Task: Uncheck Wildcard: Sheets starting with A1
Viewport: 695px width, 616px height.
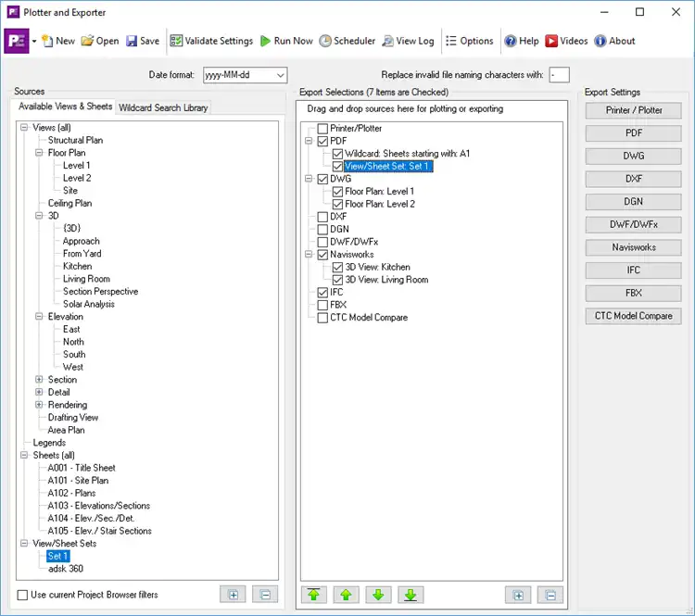Action: pyautogui.click(x=337, y=154)
